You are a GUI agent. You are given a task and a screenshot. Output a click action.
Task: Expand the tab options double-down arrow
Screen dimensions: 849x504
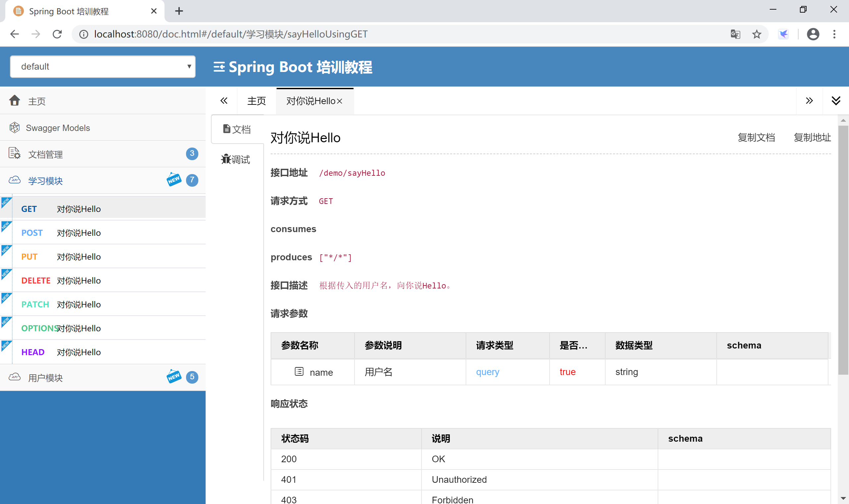835,100
